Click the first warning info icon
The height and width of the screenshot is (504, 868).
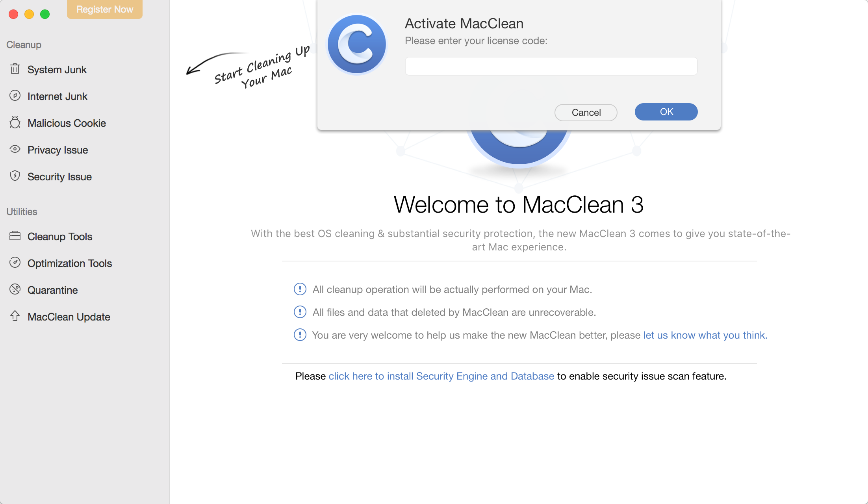click(299, 289)
